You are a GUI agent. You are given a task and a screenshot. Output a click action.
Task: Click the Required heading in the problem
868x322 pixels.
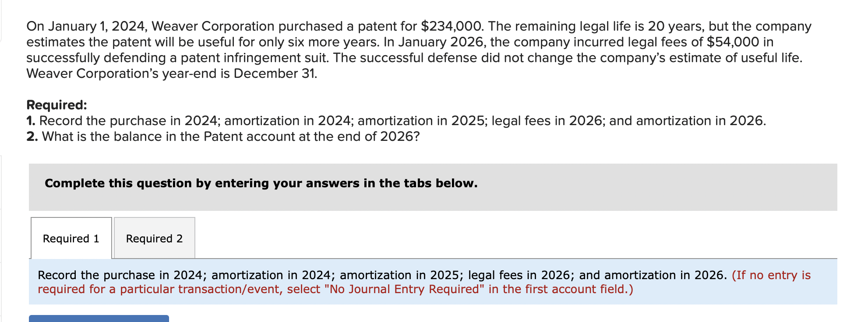tap(57, 105)
